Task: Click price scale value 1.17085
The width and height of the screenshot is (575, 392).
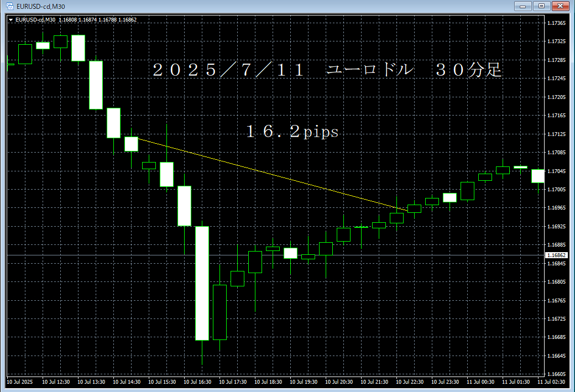Action: click(x=556, y=153)
